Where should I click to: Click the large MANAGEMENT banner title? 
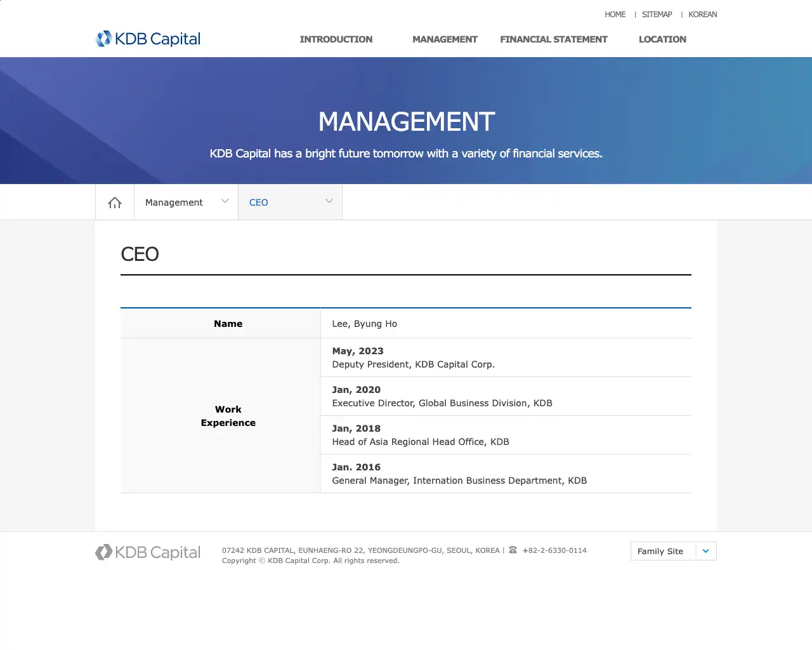click(x=406, y=122)
